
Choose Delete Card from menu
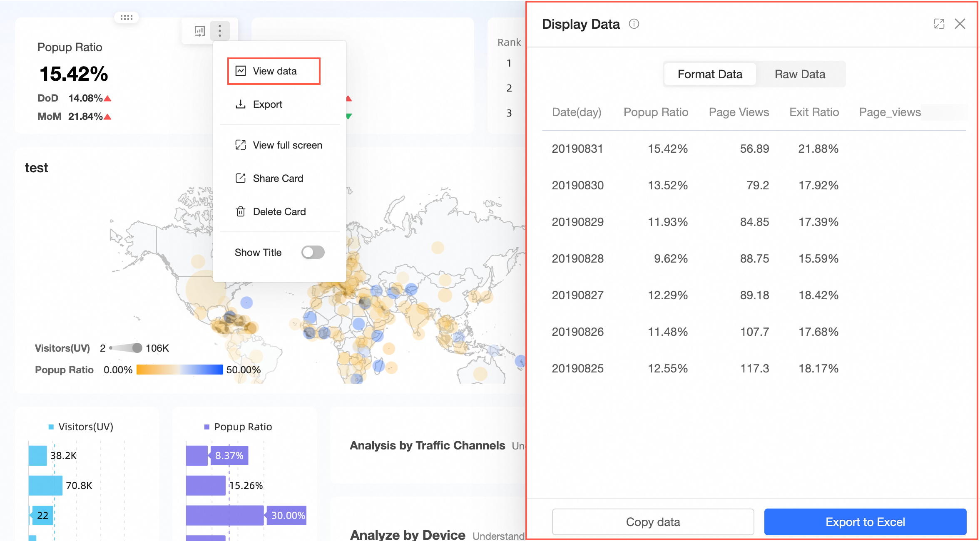pyautogui.click(x=279, y=212)
